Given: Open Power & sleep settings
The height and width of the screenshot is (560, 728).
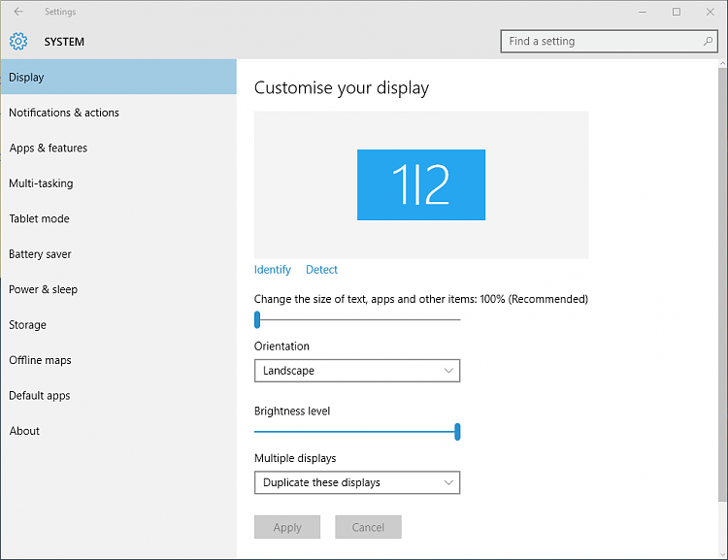Looking at the screenshot, I should [x=44, y=289].
